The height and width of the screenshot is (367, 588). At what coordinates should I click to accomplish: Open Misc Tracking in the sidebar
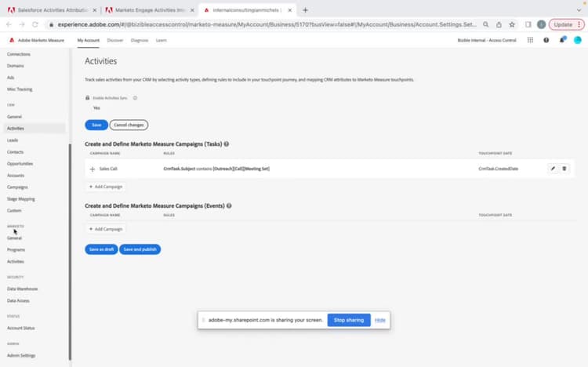point(20,89)
